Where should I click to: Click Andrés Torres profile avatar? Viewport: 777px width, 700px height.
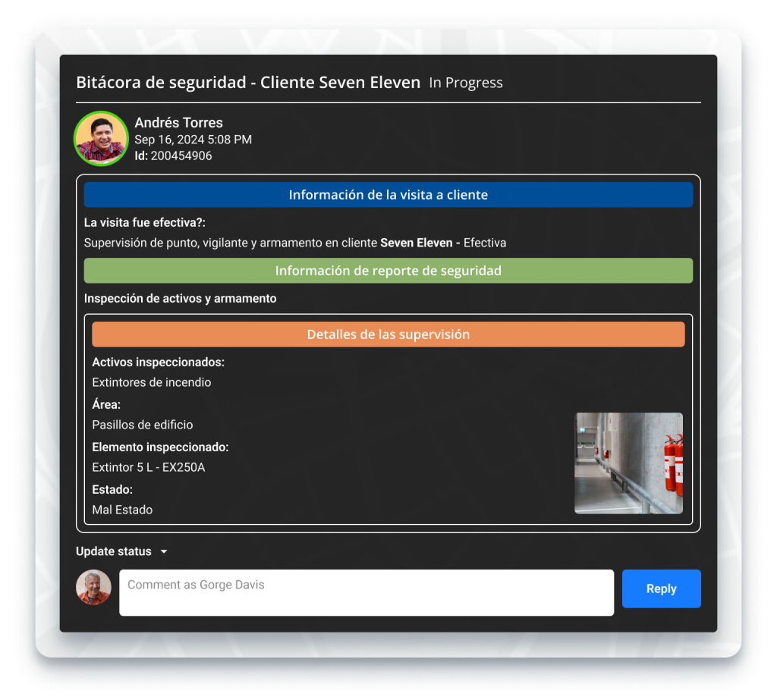click(101, 138)
